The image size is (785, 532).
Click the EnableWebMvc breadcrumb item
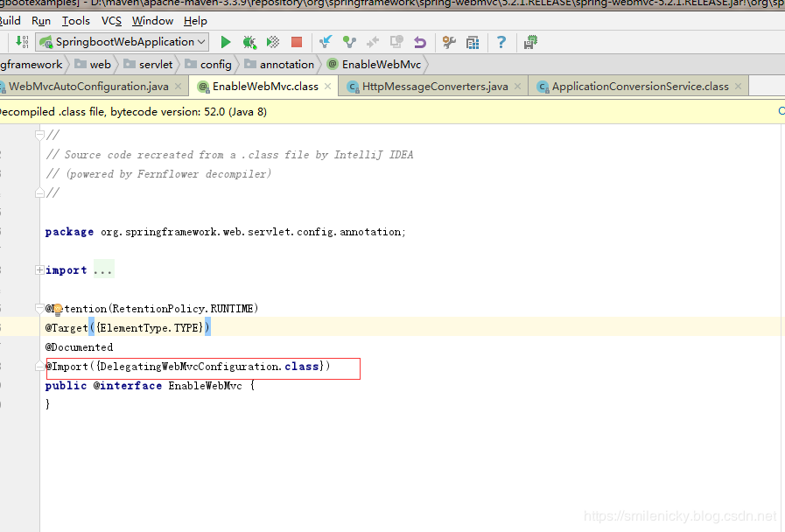[375, 65]
